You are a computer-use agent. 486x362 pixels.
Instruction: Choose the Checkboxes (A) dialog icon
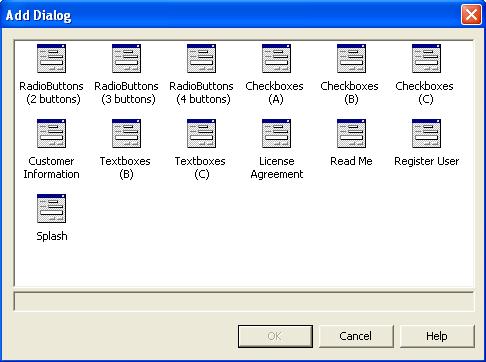(x=276, y=59)
